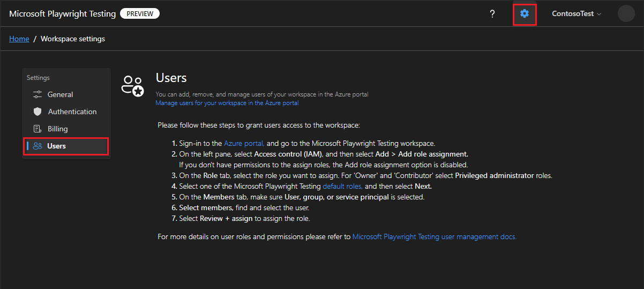Viewport: 644px width, 289px height.
Task: Click the Settings sidebar header
Action: click(x=38, y=78)
